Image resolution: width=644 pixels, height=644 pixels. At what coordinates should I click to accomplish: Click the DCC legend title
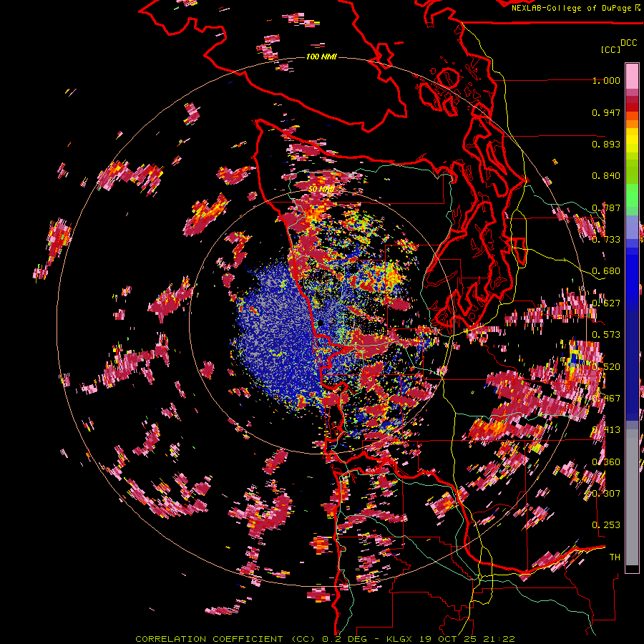[x=628, y=43]
